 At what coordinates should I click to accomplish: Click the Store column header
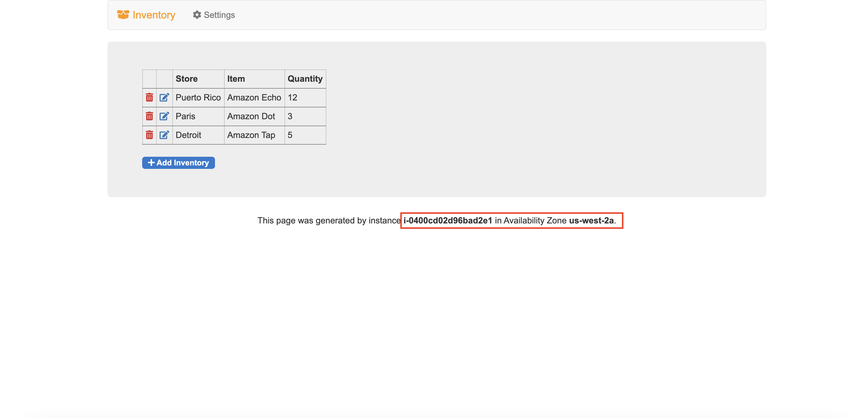pyautogui.click(x=187, y=79)
